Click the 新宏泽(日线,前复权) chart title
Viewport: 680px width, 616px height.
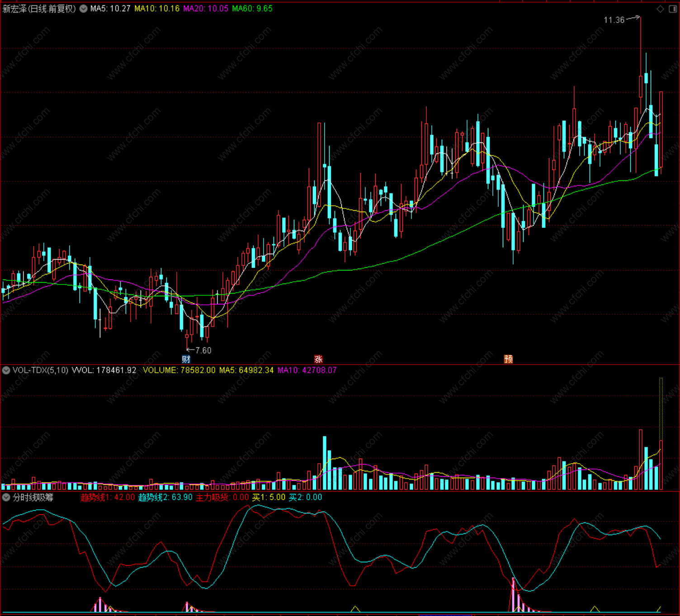coord(39,9)
